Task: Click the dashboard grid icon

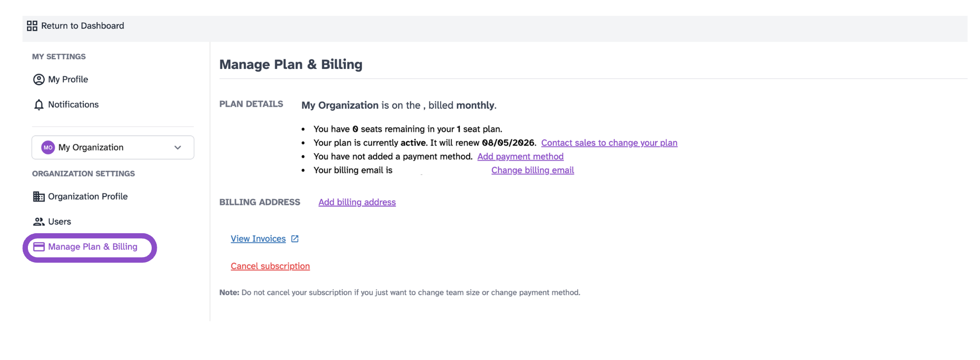Action: click(x=32, y=26)
